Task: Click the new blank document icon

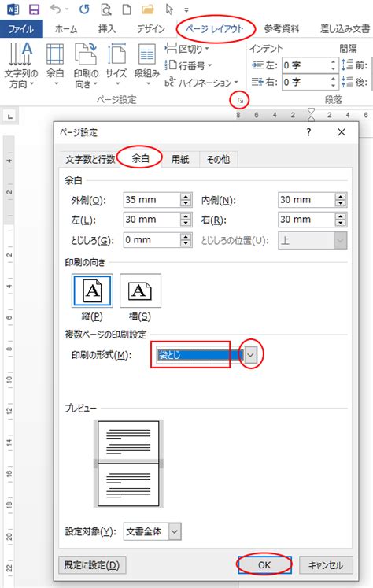Action: coord(127,9)
